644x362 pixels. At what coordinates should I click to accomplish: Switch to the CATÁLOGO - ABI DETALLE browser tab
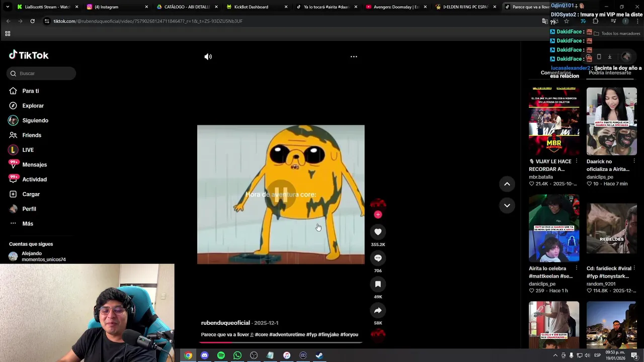(187, 7)
